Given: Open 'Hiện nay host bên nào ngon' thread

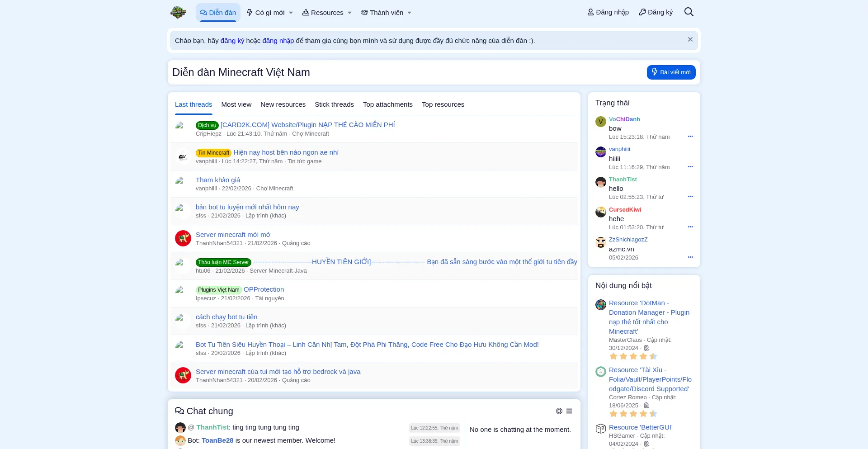Looking at the screenshot, I should pos(286,152).
